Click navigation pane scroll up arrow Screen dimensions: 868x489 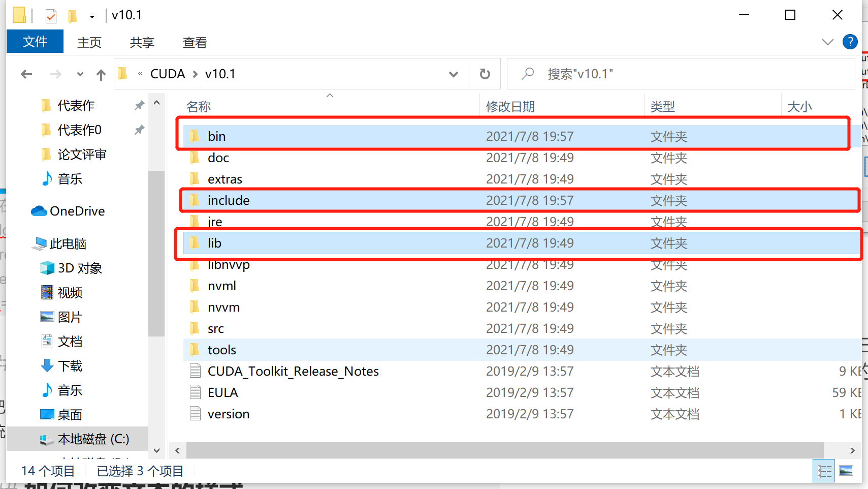(x=157, y=103)
